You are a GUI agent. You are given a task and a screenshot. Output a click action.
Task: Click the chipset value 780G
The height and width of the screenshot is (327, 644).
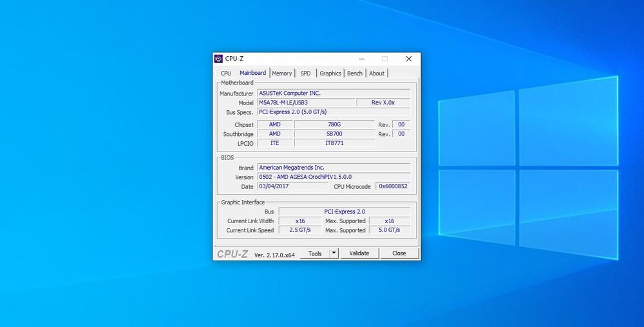(334, 124)
